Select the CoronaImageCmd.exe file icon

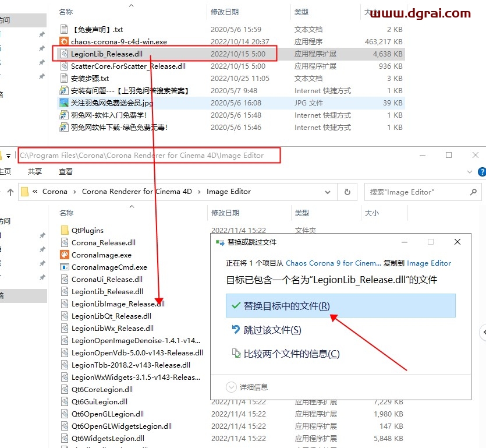click(65, 267)
